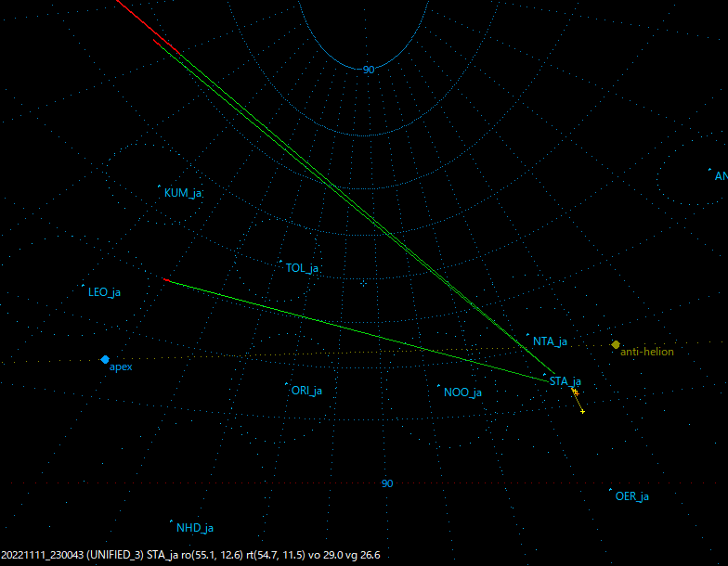Image resolution: width=728 pixels, height=566 pixels.
Task: Click the LEO_ja shower label
Action: pyautogui.click(x=104, y=292)
